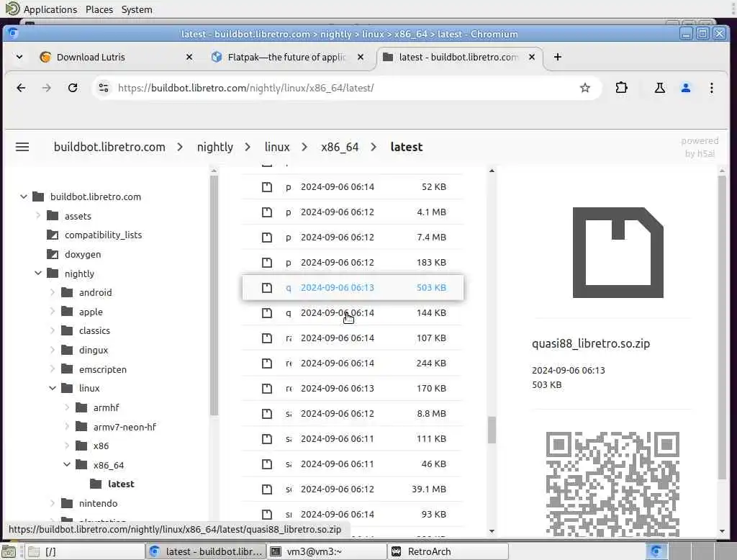
Task: Click file icon of the 39.1 MB row
Action: coord(266,489)
